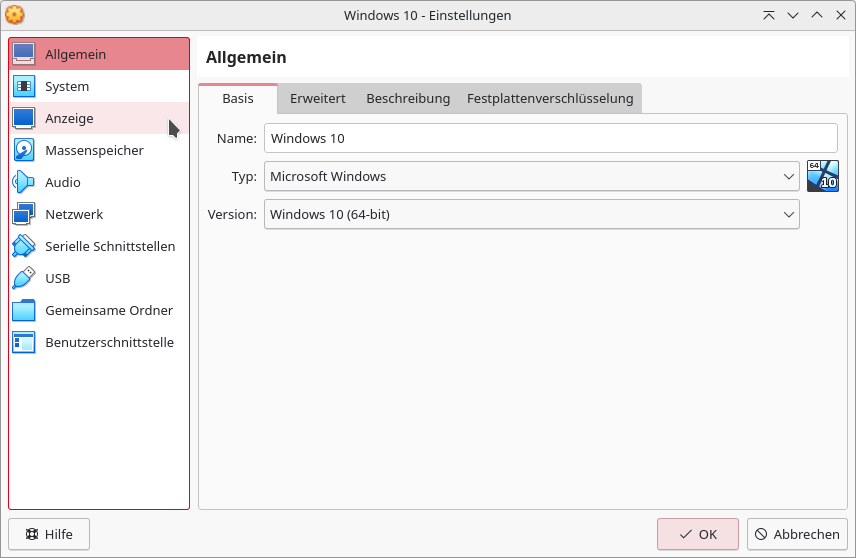856x558 pixels.
Task: Open the Beschreibung tab
Action: pyautogui.click(x=408, y=99)
